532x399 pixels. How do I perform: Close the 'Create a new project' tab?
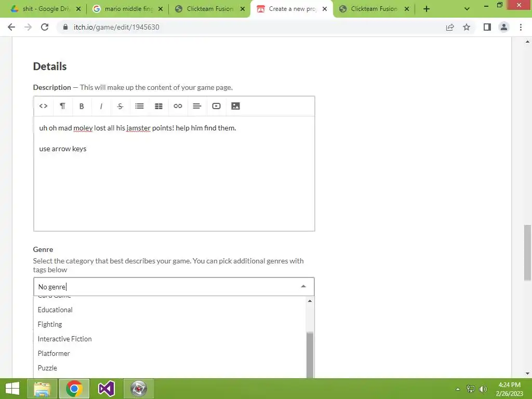[325, 9]
